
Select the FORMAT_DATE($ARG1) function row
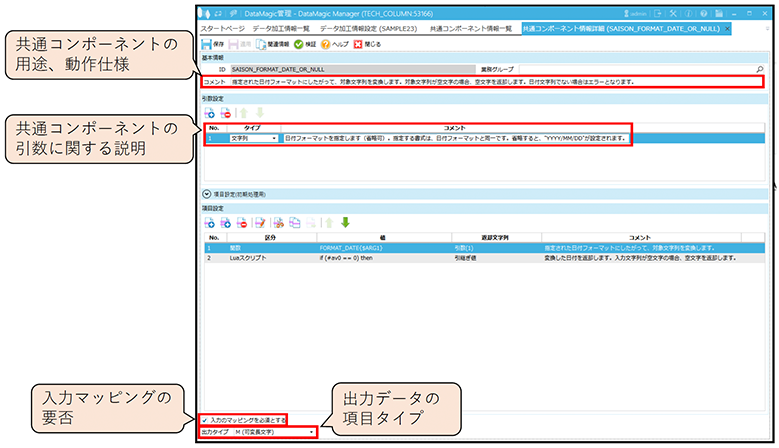click(350, 246)
